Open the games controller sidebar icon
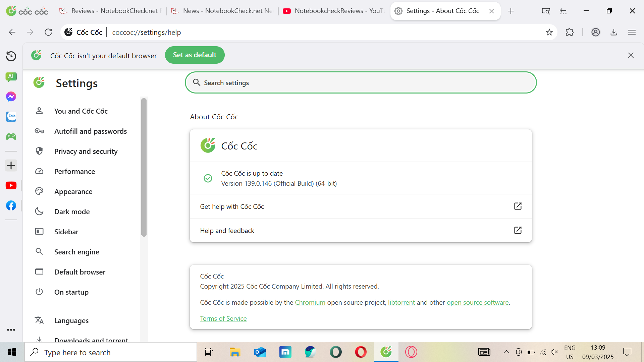 point(11,136)
